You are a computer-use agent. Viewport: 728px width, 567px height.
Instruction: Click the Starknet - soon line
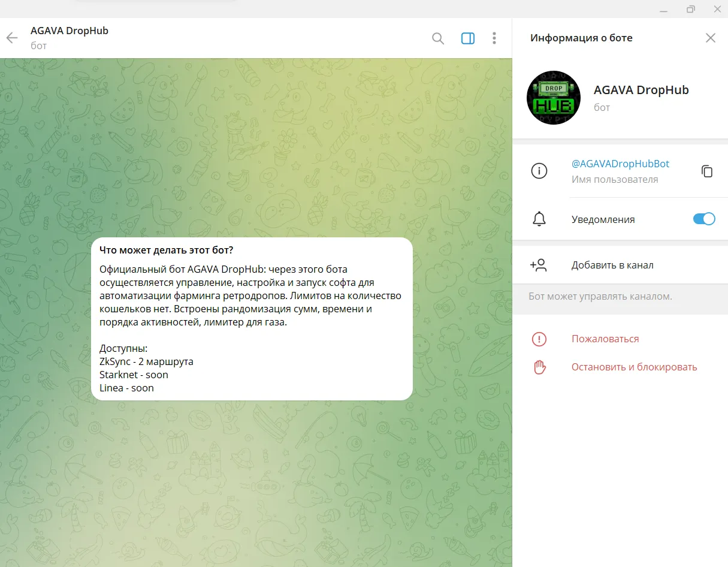[x=134, y=375]
